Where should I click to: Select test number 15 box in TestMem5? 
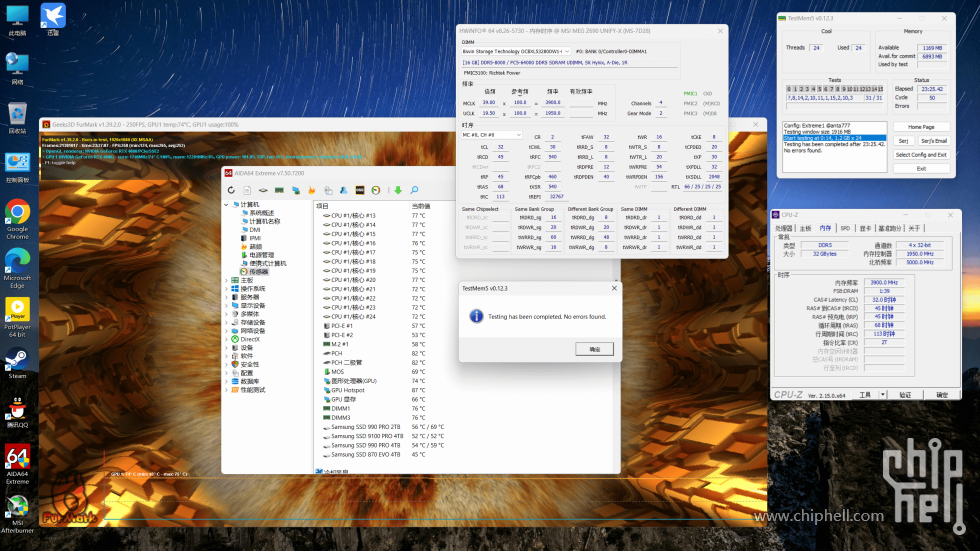coord(881,89)
